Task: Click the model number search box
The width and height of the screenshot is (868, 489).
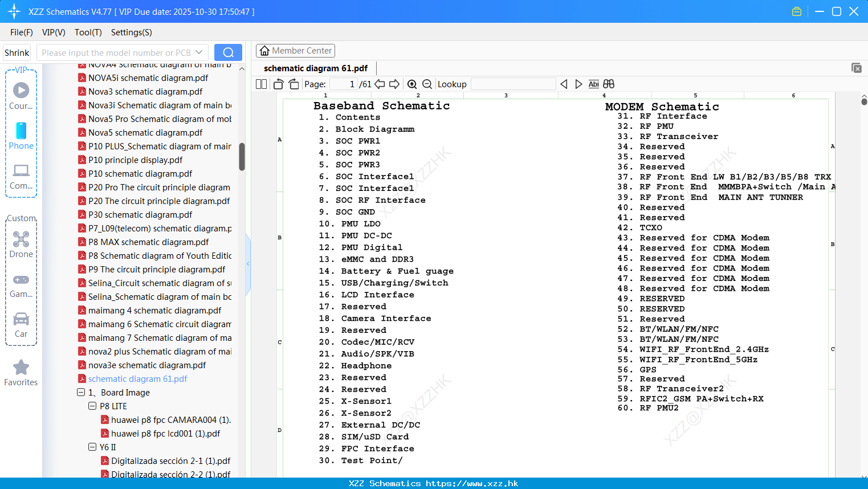Action: [x=122, y=52]
